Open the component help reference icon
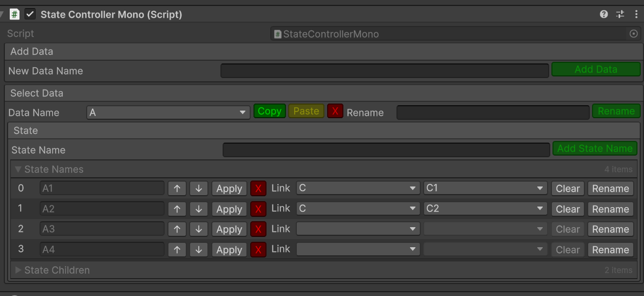Screen dimensions: 644x296 tap(604, 15)
